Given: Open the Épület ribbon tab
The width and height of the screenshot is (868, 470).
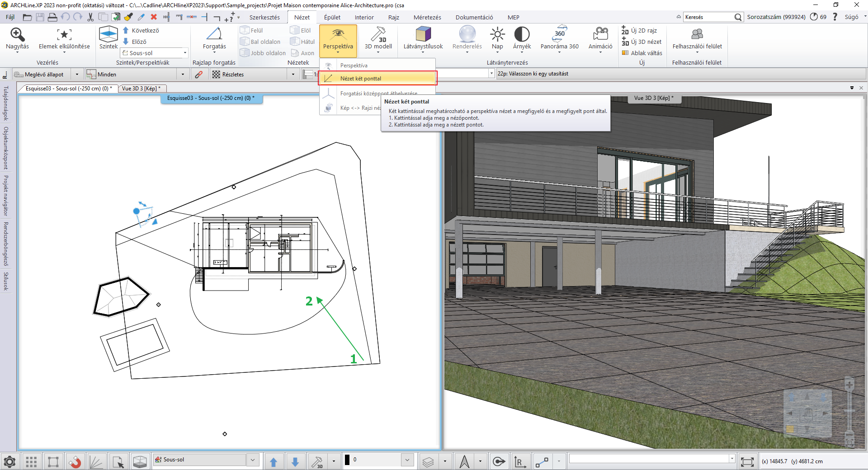Looking at the screenshot, I should (332, 17).
